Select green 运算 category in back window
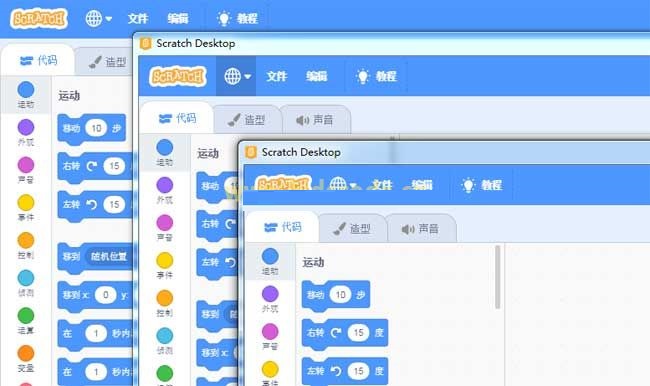The image size is (650, 386). click(x=26, y=321)
